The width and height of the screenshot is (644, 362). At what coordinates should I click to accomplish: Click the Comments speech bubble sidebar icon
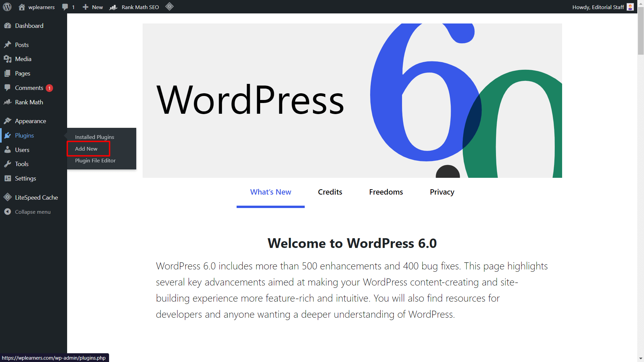[8, 88]
